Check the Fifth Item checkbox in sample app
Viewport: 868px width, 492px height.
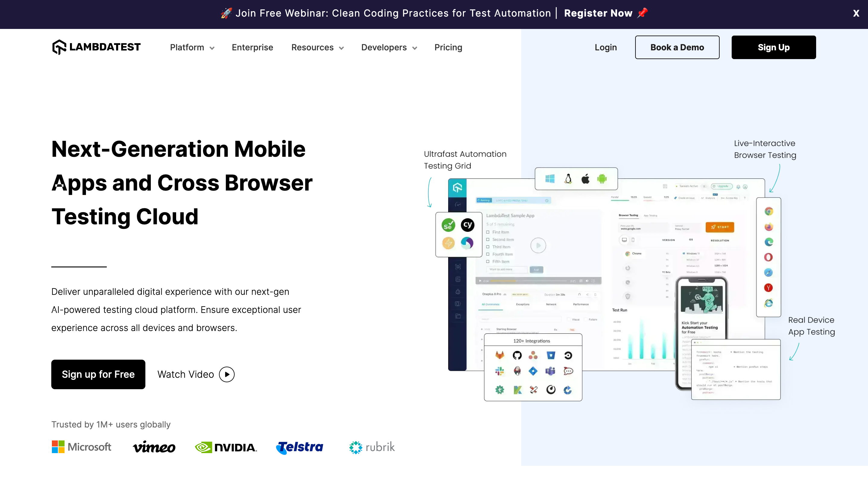(x=488, y=262)
